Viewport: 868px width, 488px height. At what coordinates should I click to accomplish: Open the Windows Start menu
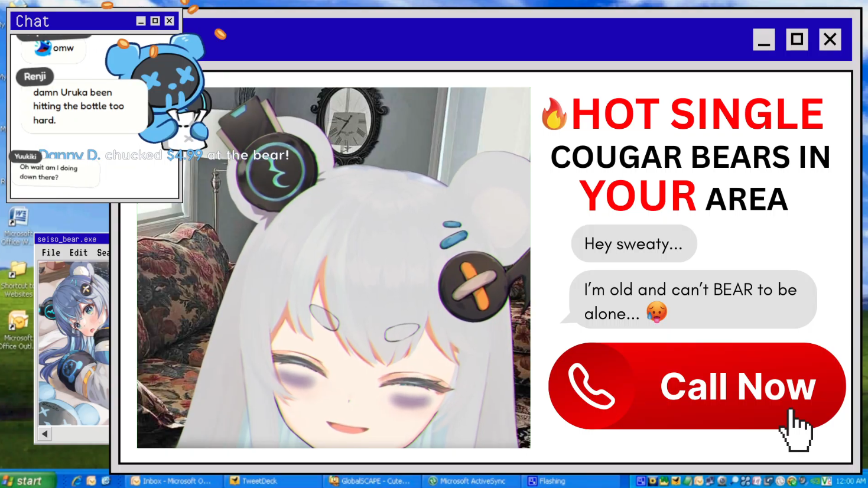click(x=28, y=481)
